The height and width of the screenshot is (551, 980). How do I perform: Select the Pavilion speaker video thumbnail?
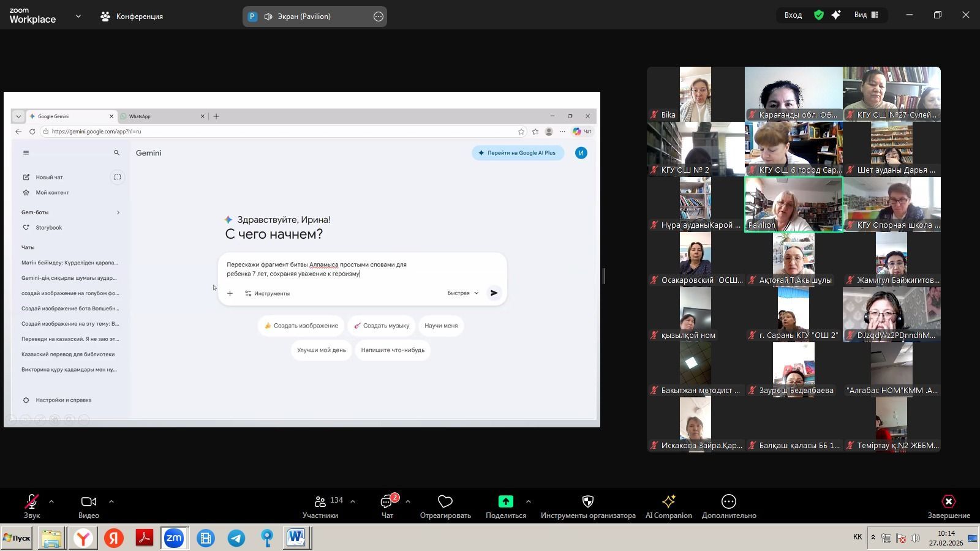pyautogui.click(x=793, y=204)
